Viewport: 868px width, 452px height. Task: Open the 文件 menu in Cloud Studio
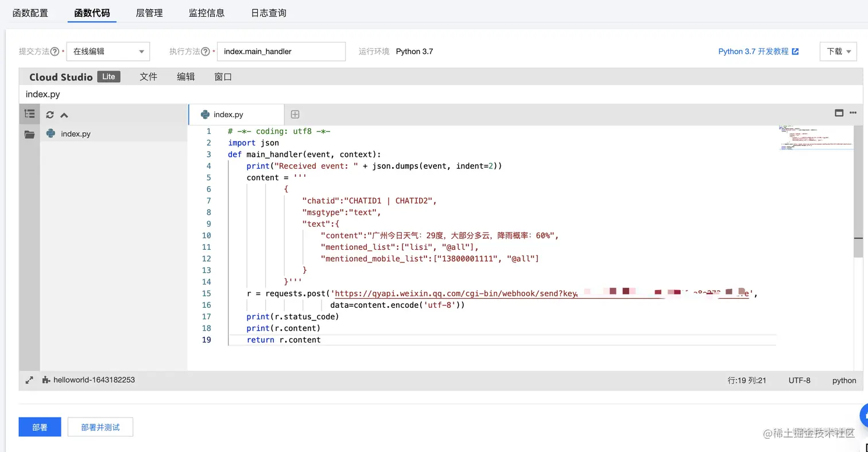tap(148, 76)
